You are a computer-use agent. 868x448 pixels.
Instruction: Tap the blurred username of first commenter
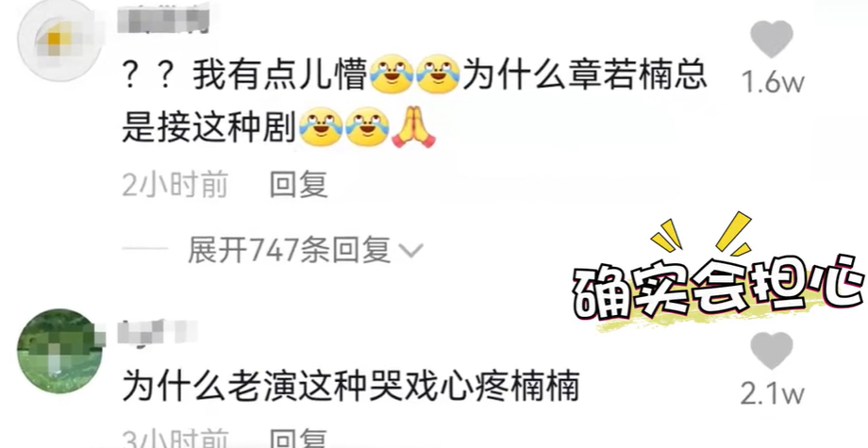163,18
